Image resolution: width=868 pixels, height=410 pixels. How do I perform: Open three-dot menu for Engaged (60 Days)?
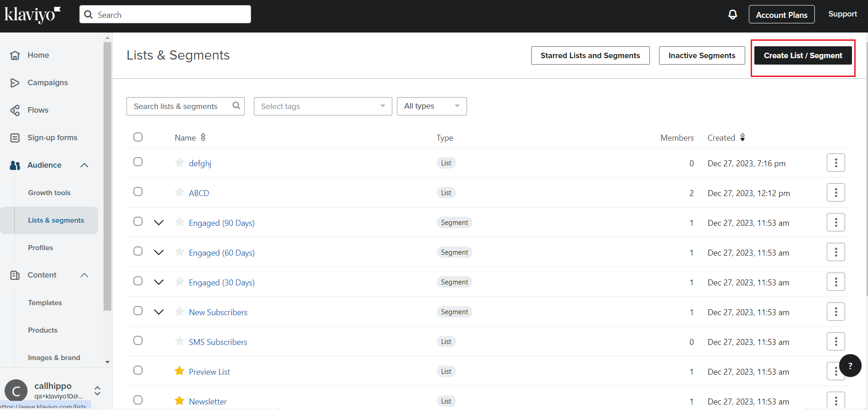tap(836, 252)
